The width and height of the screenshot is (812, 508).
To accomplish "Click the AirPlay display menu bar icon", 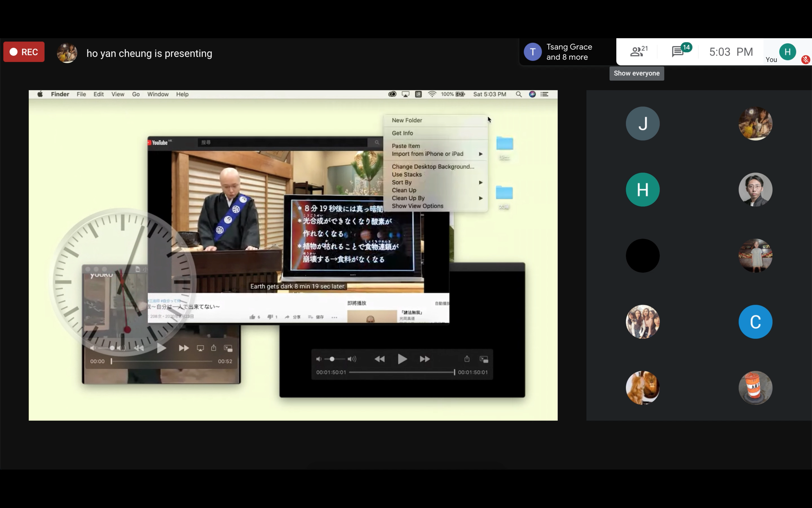I will (405, 94).
